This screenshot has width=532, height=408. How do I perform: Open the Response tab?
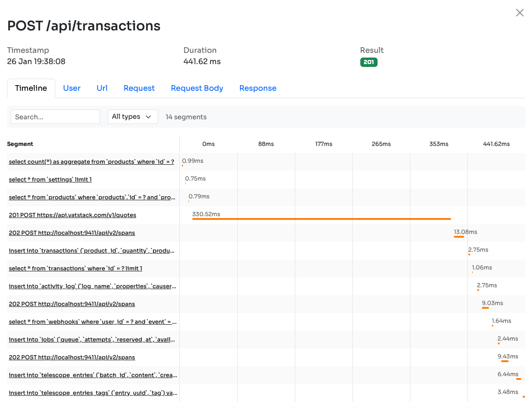pos(258,88)
